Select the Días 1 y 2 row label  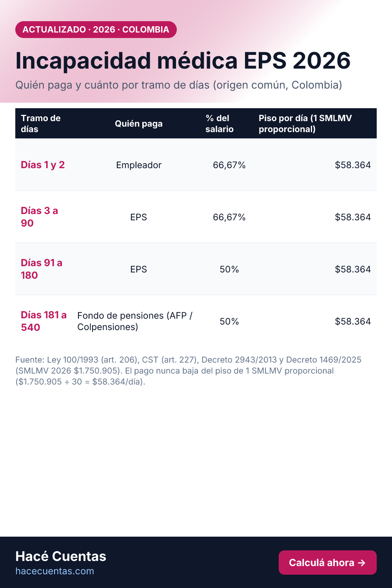43,165
